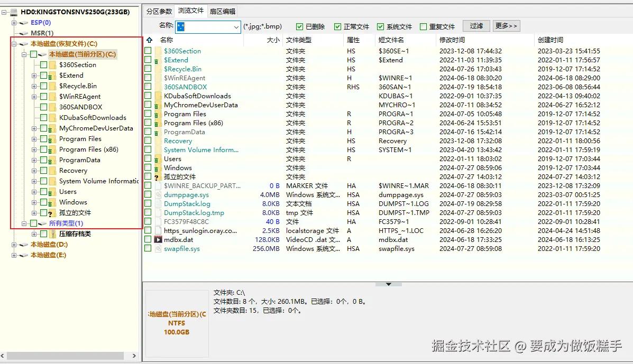The height and width of the screenshot is (364, 633).
Task: Click the HD0:KINGSTONSNVS250G disk icon
Action: [14, 11]
